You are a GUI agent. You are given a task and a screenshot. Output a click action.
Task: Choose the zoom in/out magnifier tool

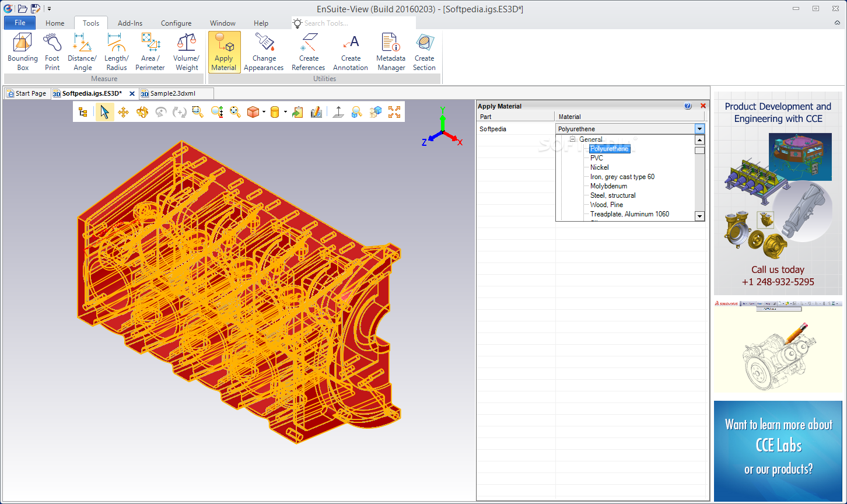point(217,112)
